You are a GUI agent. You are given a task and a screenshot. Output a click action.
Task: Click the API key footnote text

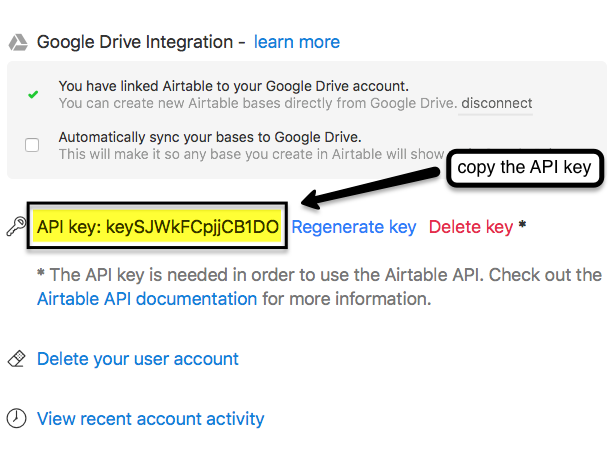tap(319, 287)
